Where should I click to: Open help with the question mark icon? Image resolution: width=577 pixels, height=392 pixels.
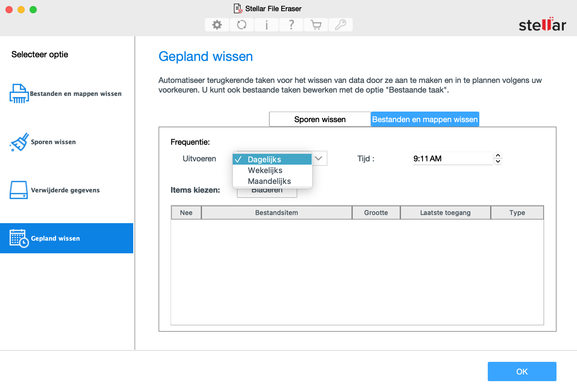click(291, 25)
